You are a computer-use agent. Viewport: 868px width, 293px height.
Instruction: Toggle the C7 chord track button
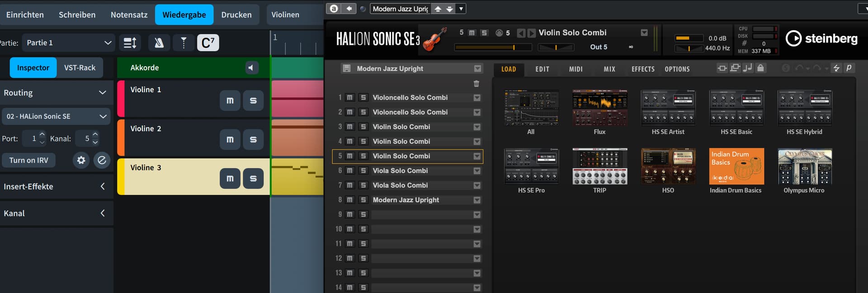208,43
